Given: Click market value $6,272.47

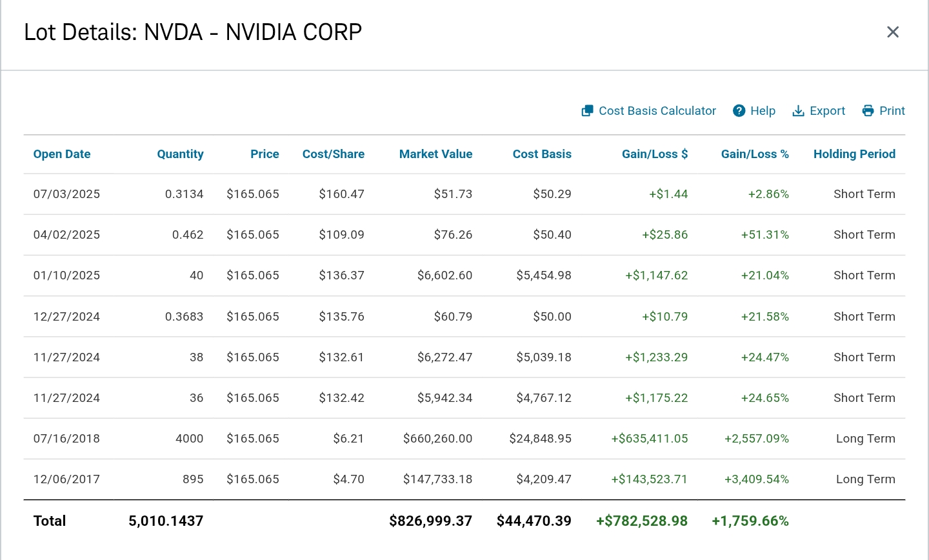Looking at the screenshot, I should point(445,357).
